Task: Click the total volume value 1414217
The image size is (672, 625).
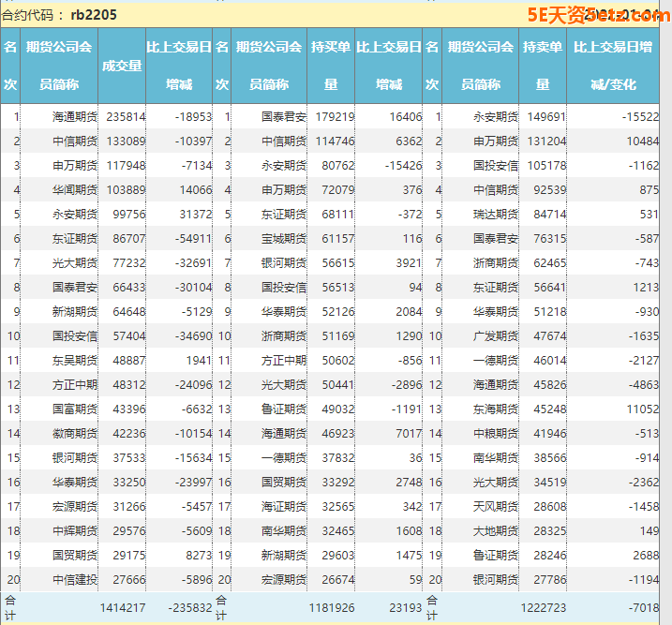Action: click(123, 608)
